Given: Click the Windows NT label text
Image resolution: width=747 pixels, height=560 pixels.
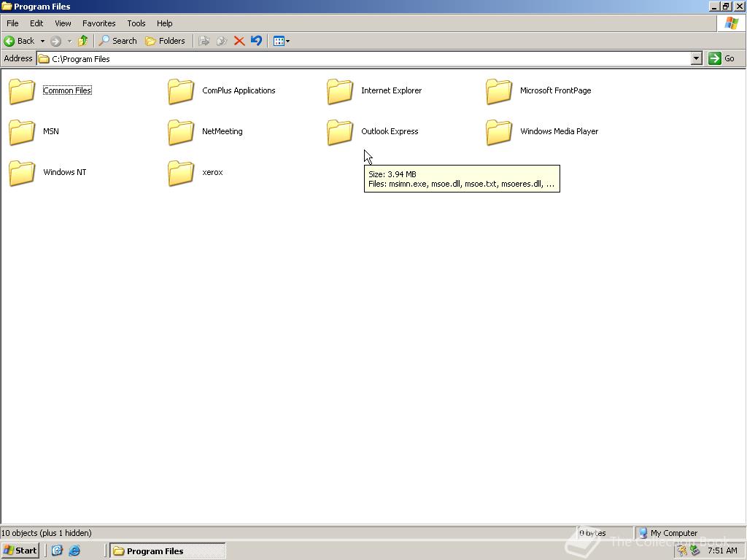Looking at the screenshot, I should coord(65,172).
